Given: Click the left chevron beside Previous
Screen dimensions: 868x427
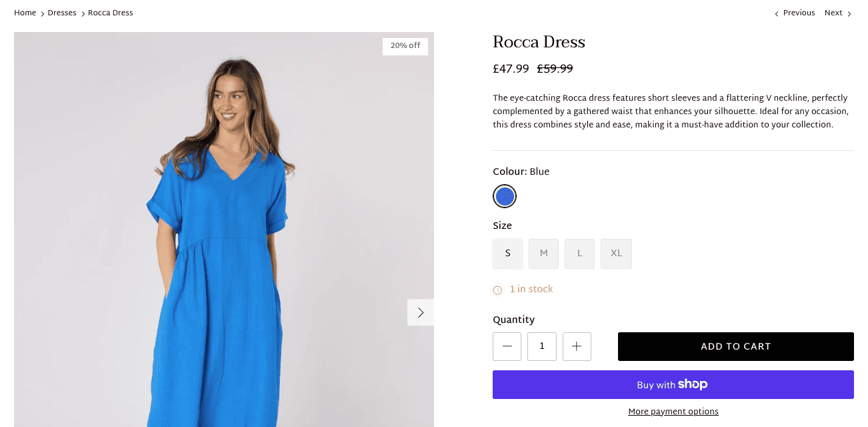Looking at the screenshot, I should 776,14.
